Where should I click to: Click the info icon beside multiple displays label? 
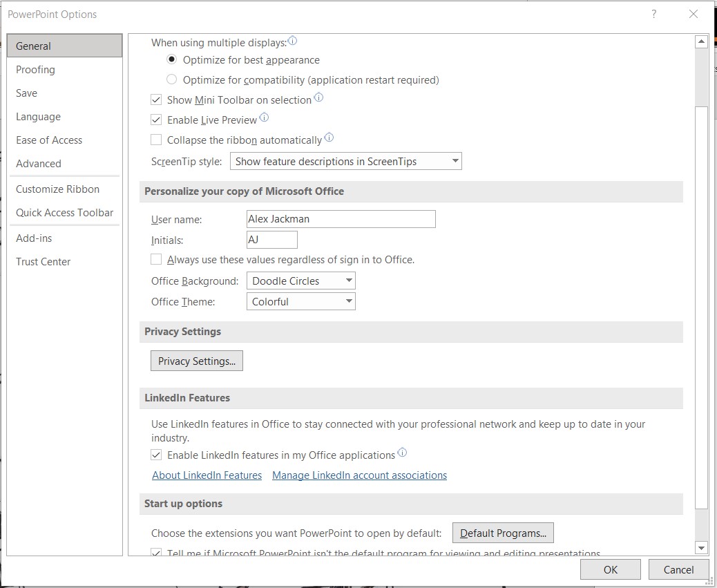[292, 41]
